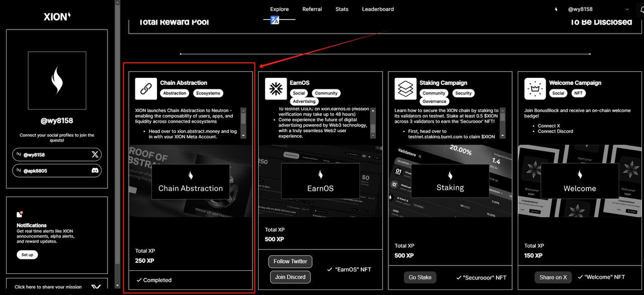Click the Chain Abstraction card title
Viewport: 644px width, 295px height.
(x=184, y=83)
